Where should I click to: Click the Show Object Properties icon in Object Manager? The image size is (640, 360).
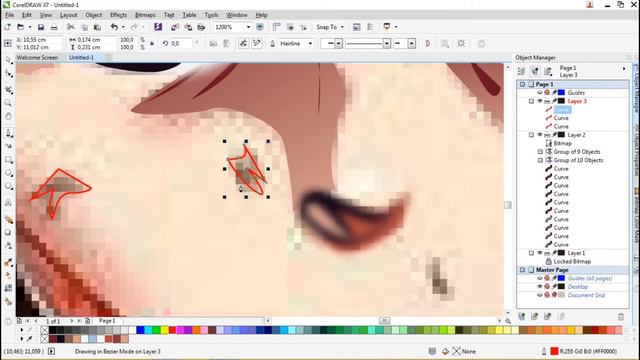point(521,71)
